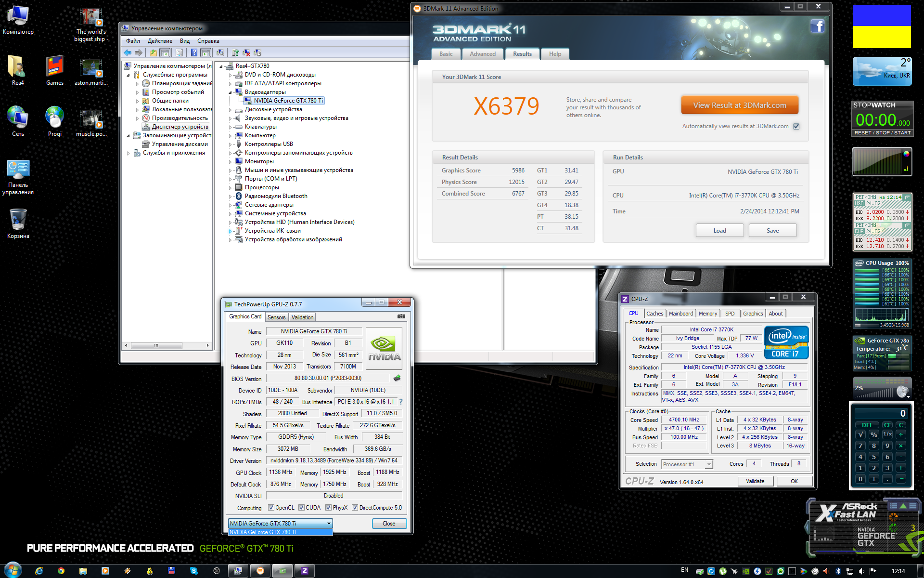This screenshot has height=578, width=924.
Task: Click the back arrow in Computer Management toolbar
Action: point(128,53)
